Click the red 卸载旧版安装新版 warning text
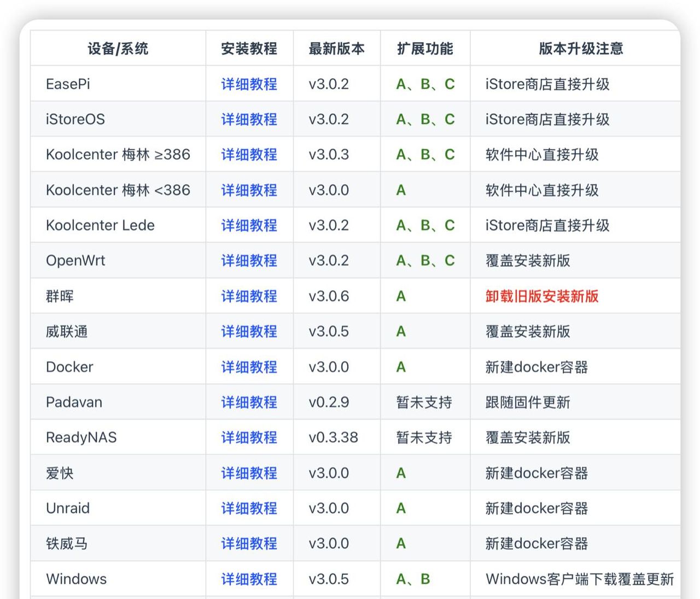 click(542, 296)
